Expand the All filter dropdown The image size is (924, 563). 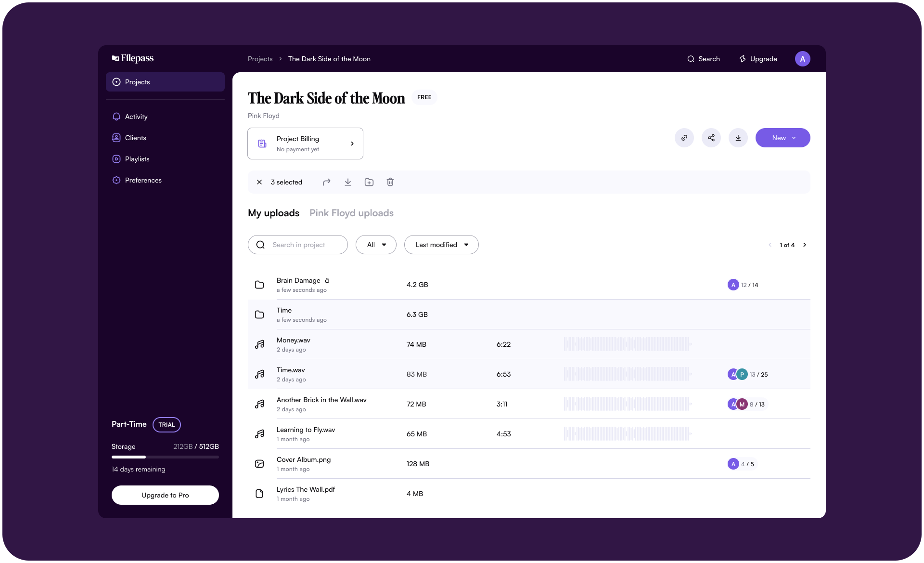point(376,245)
